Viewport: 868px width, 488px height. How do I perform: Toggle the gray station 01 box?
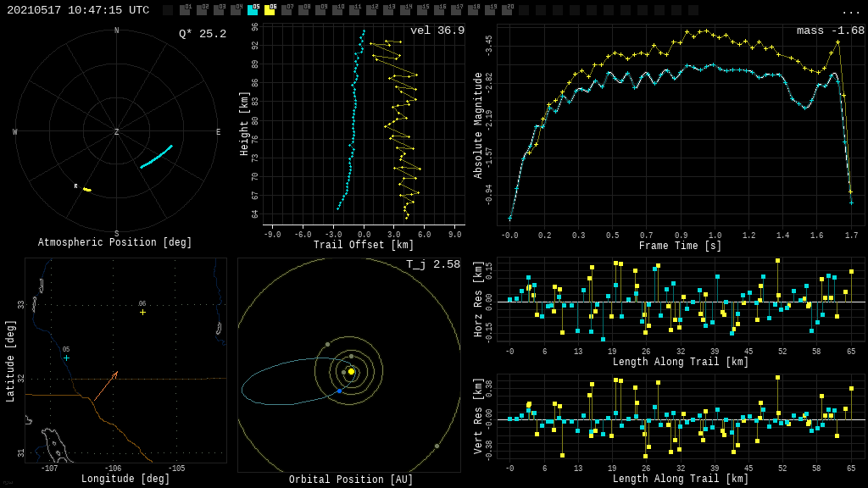185,10
